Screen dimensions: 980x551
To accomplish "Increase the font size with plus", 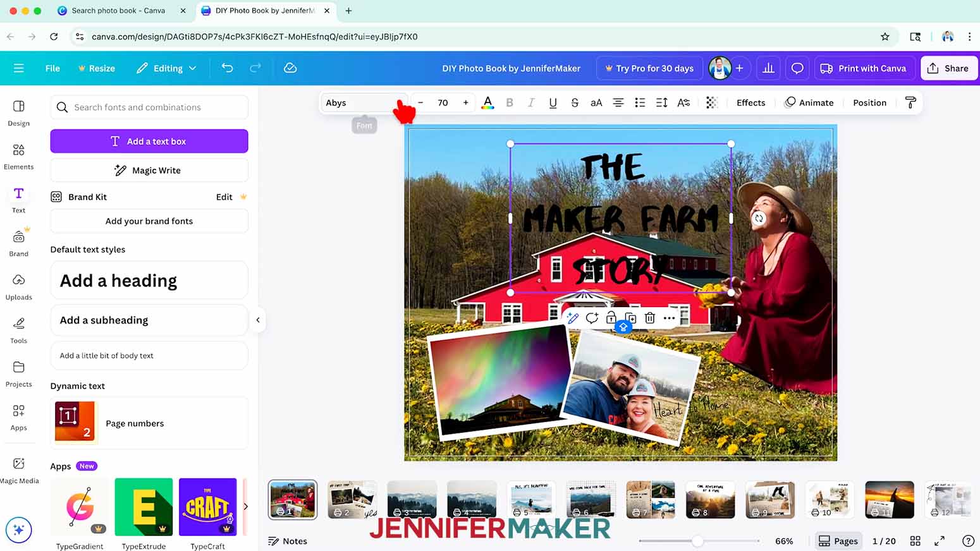I will (x=466, y=102).
